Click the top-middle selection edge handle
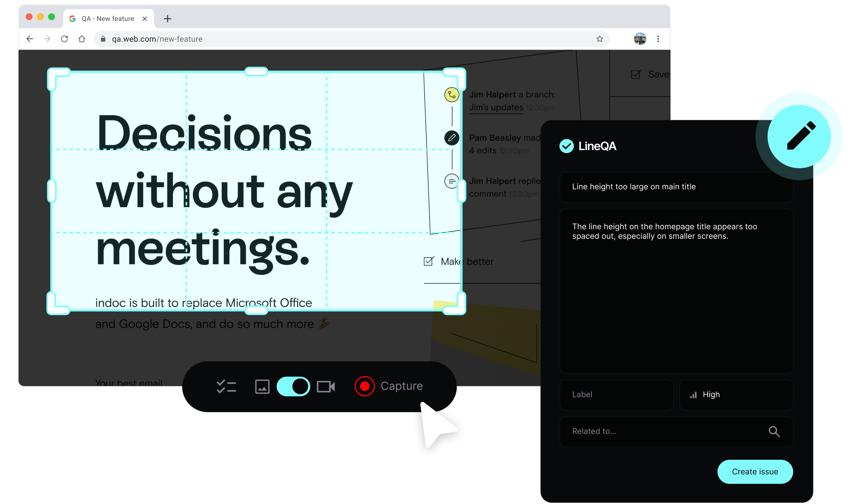Screen dimensions: 861x504 coord(256,72)
